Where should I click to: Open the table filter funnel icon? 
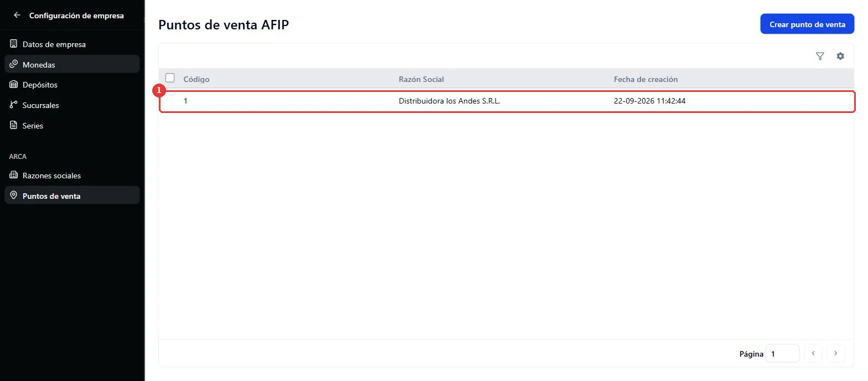[820, 56]
